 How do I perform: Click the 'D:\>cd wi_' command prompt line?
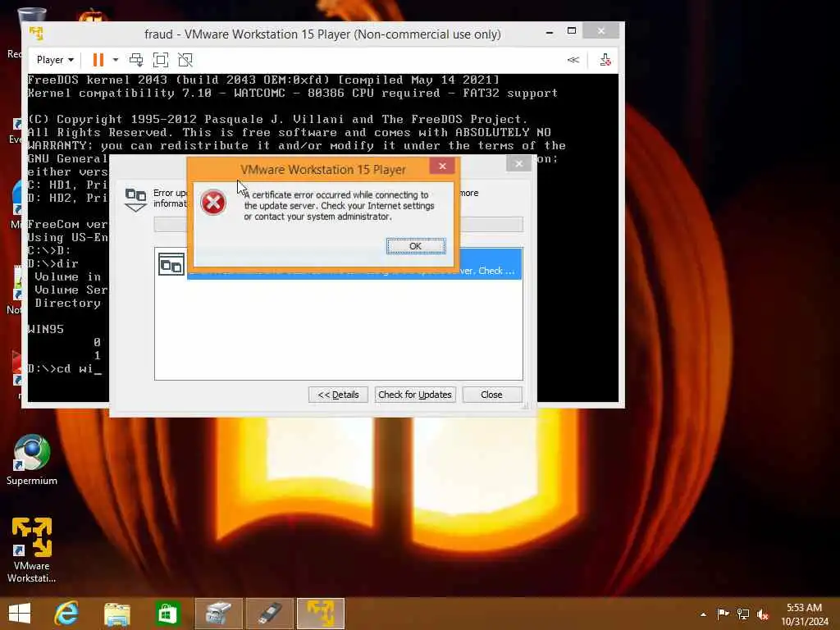pos(64,368)
